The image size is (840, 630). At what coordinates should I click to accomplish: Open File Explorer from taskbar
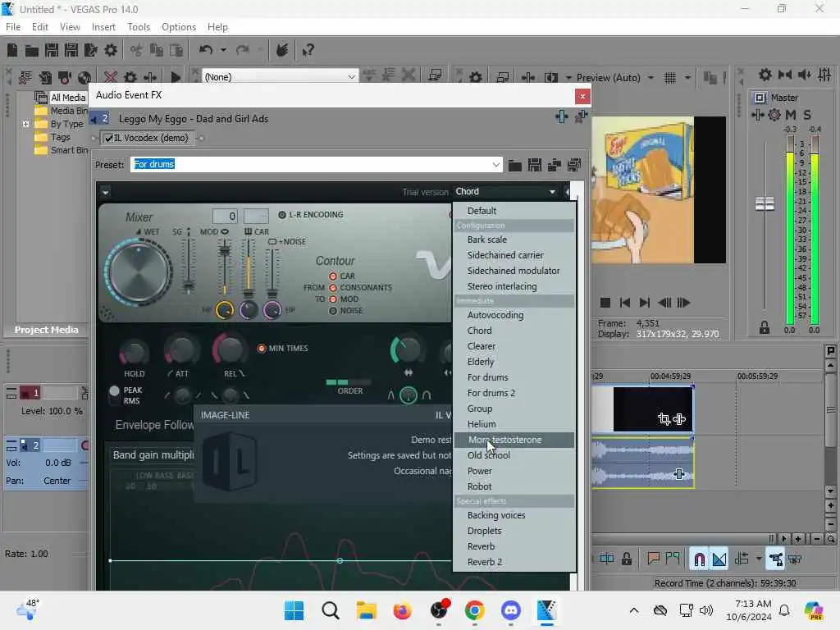point(367,610)
